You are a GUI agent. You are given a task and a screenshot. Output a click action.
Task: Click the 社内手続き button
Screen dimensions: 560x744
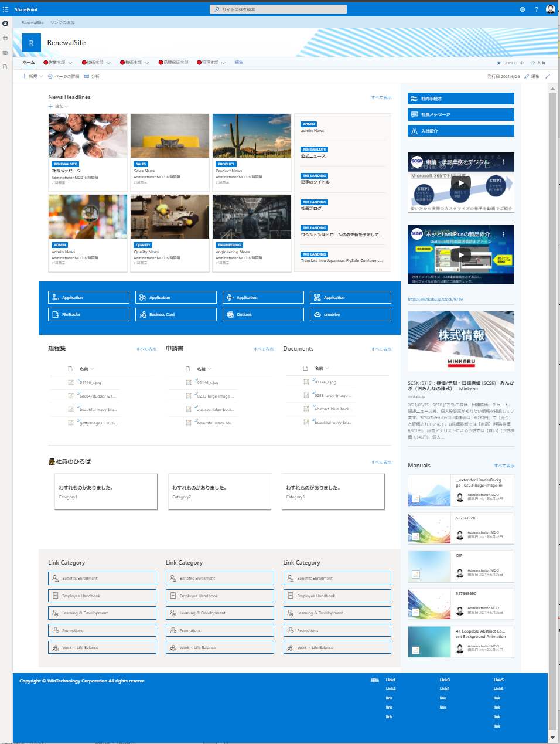pyautogui.click(x=460, y=98)
